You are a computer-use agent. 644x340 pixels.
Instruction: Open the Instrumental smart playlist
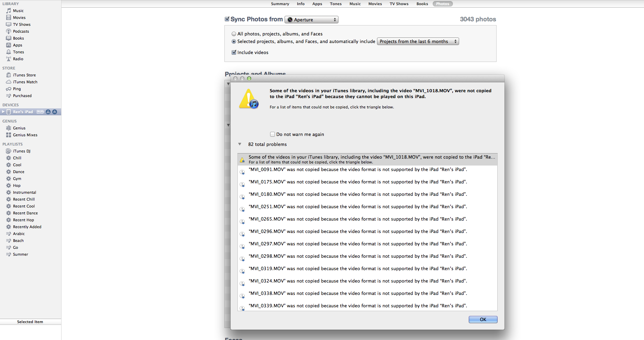(24, 192)
